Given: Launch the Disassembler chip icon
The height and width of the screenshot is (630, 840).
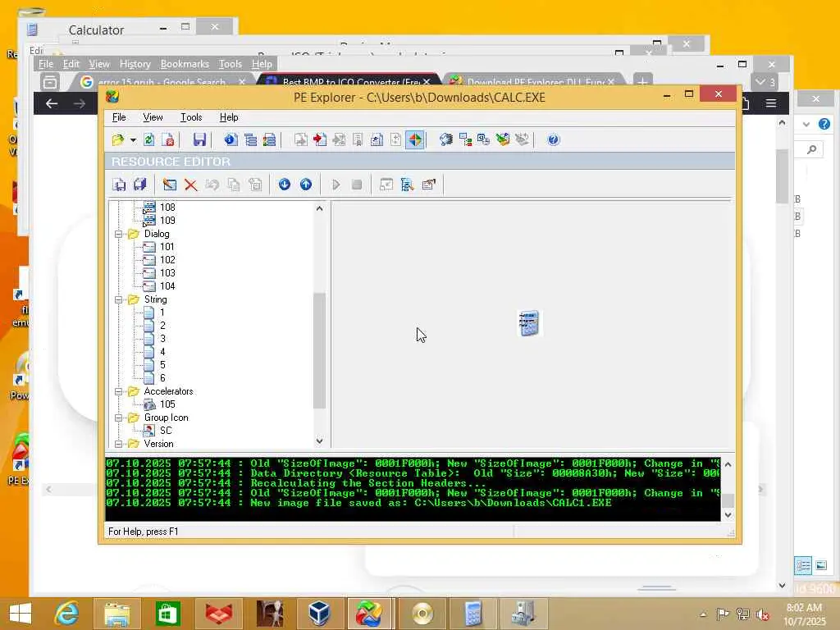Looking at the screenshot, I should 445,139.
